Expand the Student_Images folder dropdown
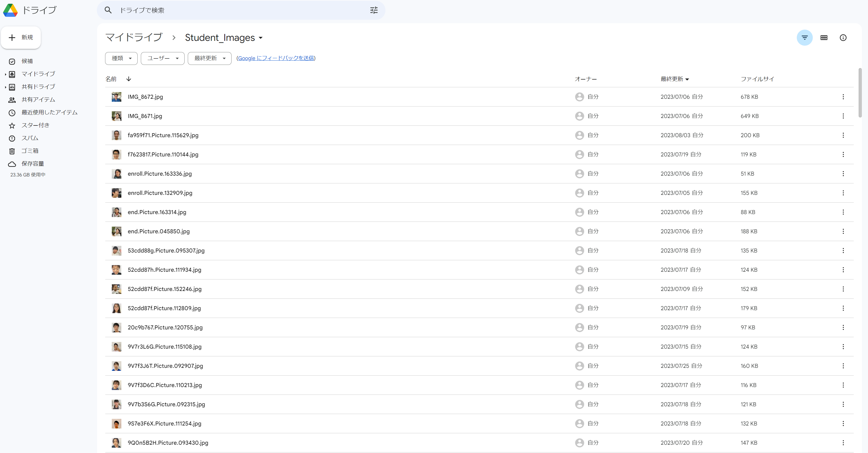Viewport: 868px width, 453px height. (260, 38)
